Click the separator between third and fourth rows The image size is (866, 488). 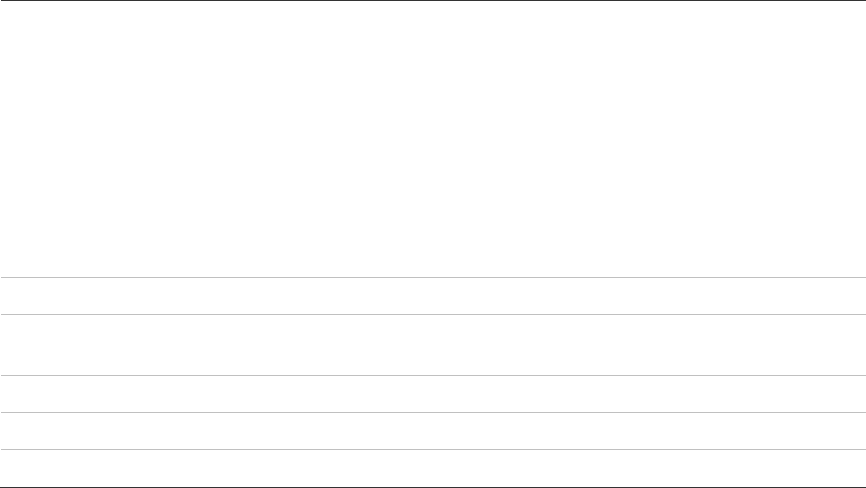(x=433, y=412)
